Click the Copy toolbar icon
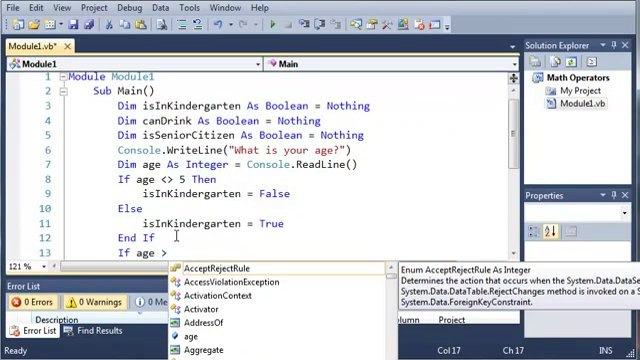The image size is (640, 360). (x=124, y=25)
